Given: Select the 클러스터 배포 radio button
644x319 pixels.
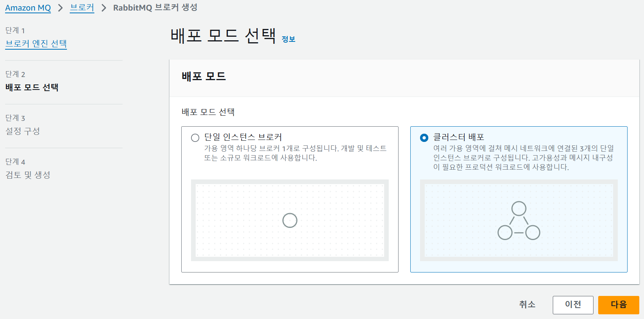Looking at the screenshot, I should click(x=424, y=138).
